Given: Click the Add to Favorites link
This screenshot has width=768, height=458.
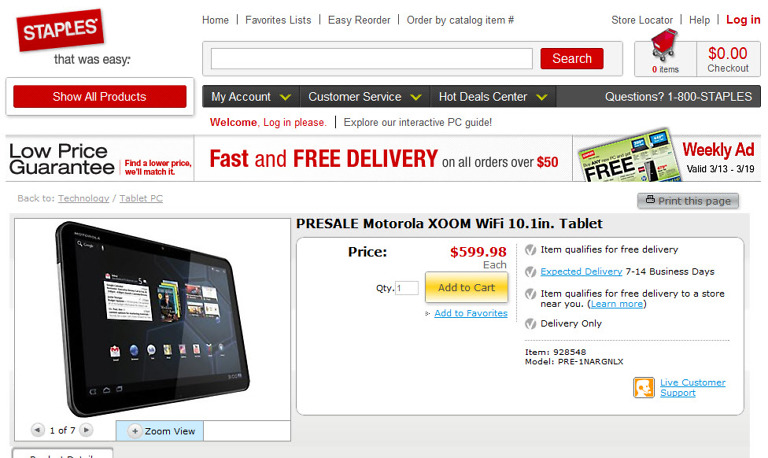Looking at the screenshot, I should 471,313.
